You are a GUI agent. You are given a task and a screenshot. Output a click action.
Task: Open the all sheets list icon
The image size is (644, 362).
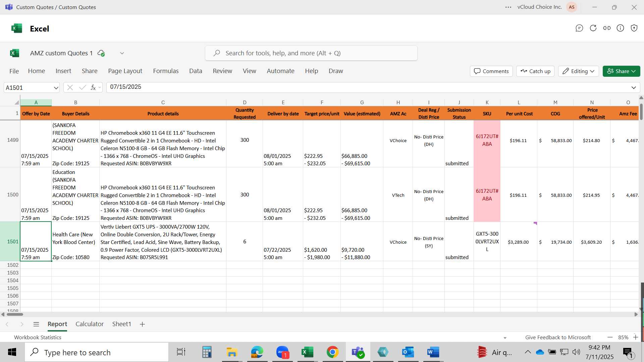tap(36, 324)
